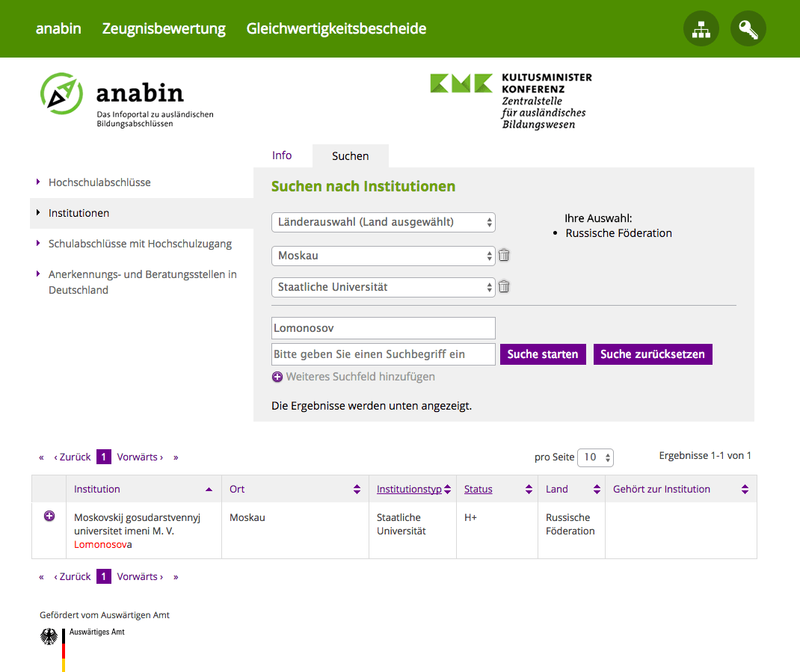Switch to the Info tab
Screen dimensions: 800x672
(x=282, y=155)
